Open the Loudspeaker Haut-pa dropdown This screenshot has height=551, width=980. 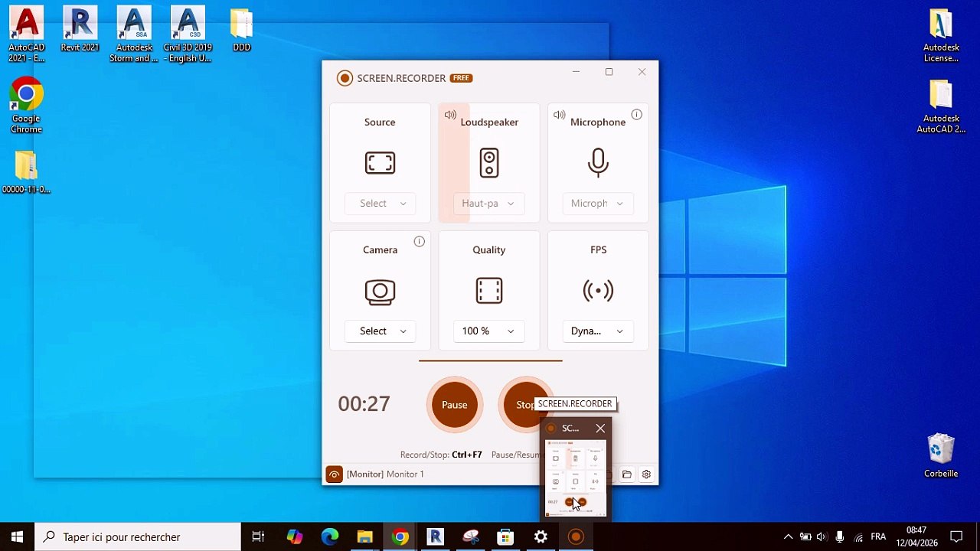click(489, 204)
